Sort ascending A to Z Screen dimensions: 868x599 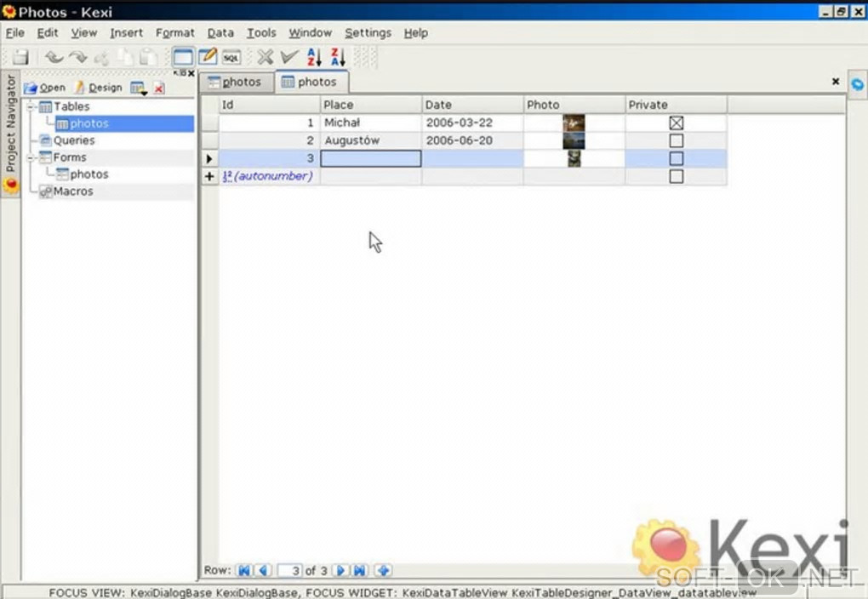click(314, 56)
